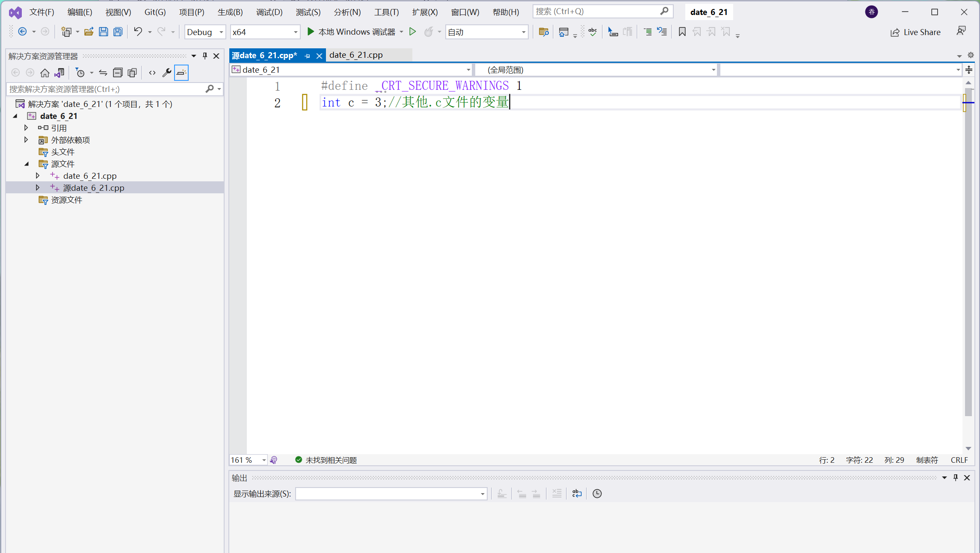Toggle pin on 源date_6_21.cpp tab
Image resolution: width=980 pixels, height=553 pixels.
[x=307, y=56]
